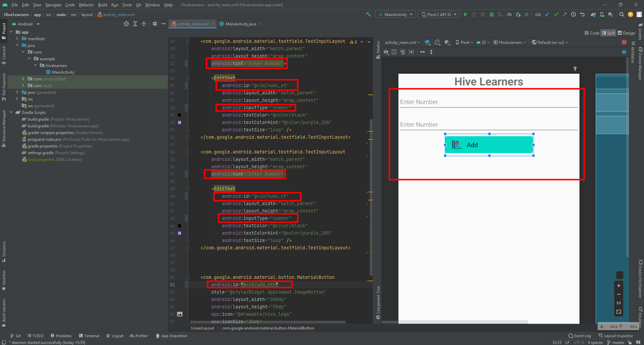Click Zoom to Fit Screen icon
This screenshot has width=644, height=345.
coord(619,312)
